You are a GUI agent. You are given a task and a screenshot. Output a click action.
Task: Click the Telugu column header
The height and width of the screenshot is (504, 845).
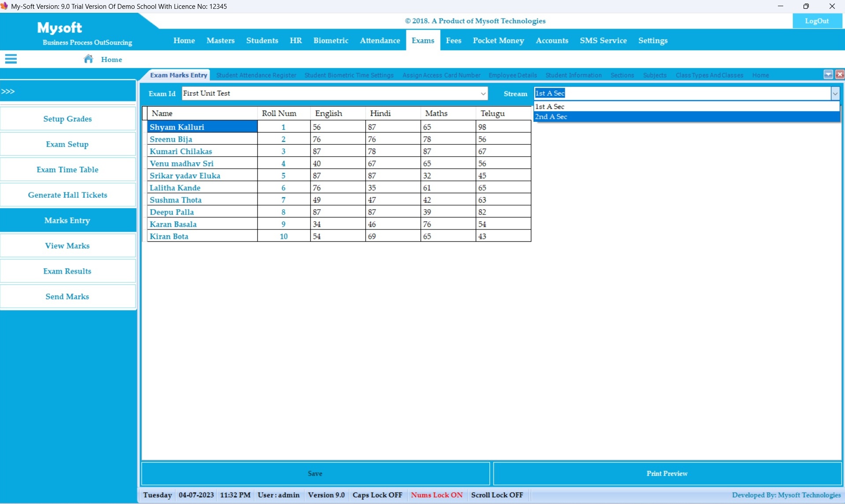492,113
